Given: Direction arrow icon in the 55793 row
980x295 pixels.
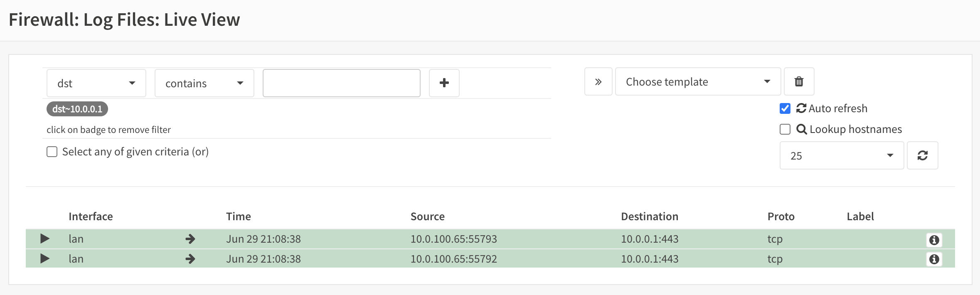Looking at the screenshot, I should coord(190,239).
